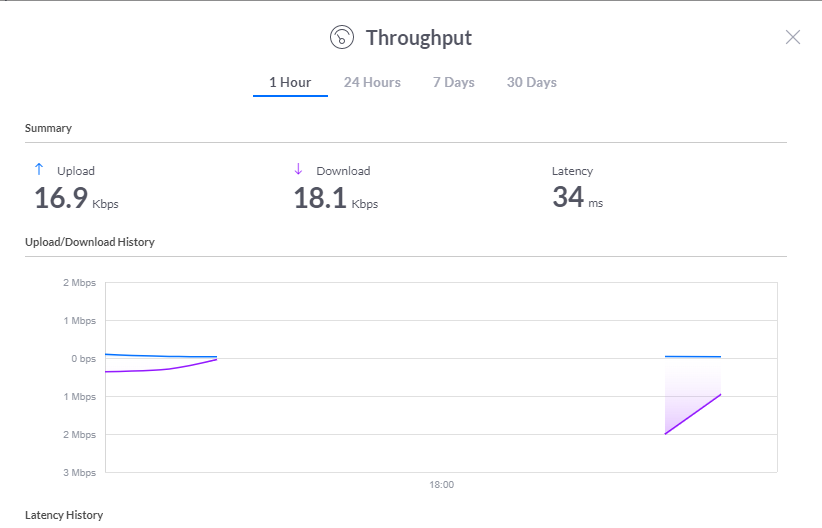Click the 3 Mbps axis label

coord(80,472)
